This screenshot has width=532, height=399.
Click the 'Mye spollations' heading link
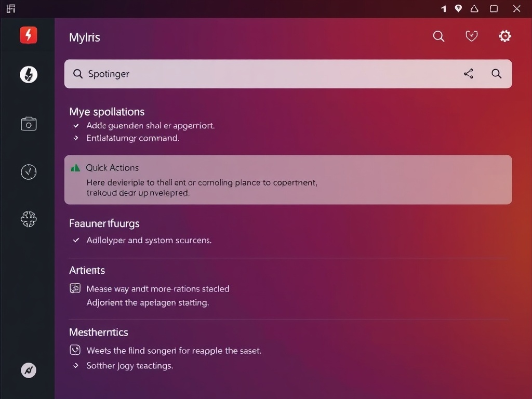click(x=107, y=112)
